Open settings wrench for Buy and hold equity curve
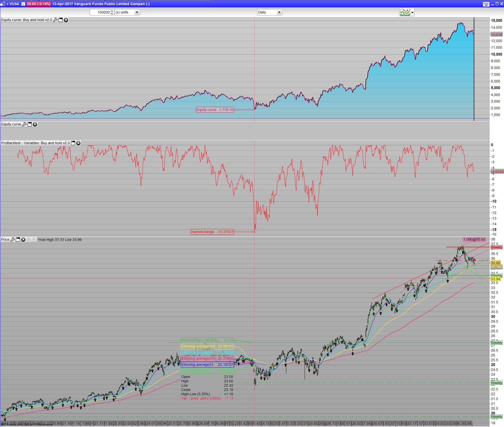The image size is (504, 427). point(55,20)
